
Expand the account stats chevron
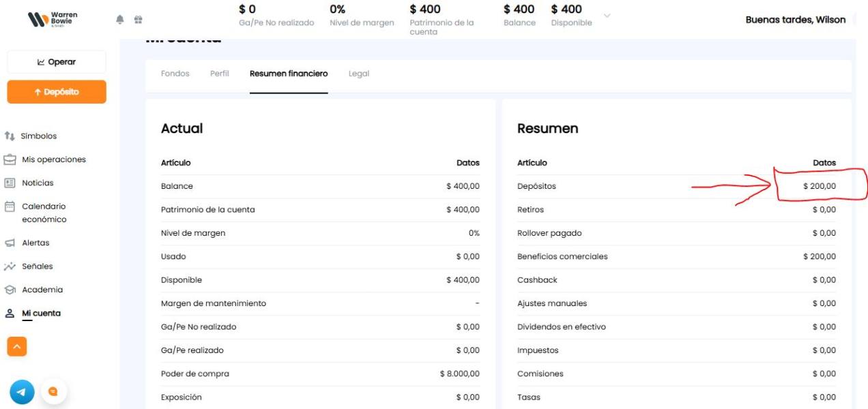(x=607, y=16)
